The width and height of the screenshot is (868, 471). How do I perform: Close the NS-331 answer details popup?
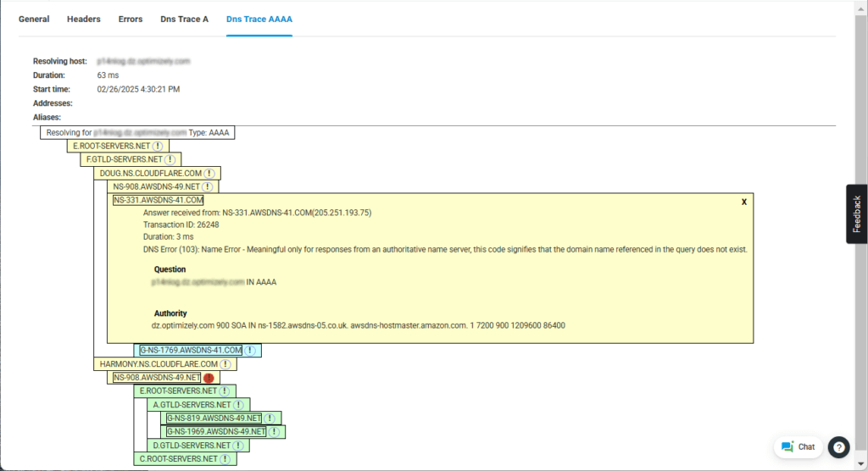pos(743,202)
